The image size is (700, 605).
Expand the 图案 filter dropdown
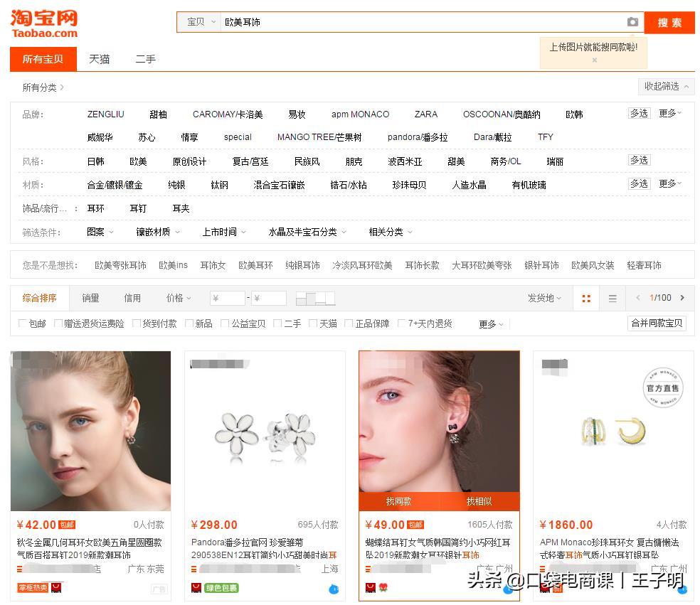click(x=100, y=232)
